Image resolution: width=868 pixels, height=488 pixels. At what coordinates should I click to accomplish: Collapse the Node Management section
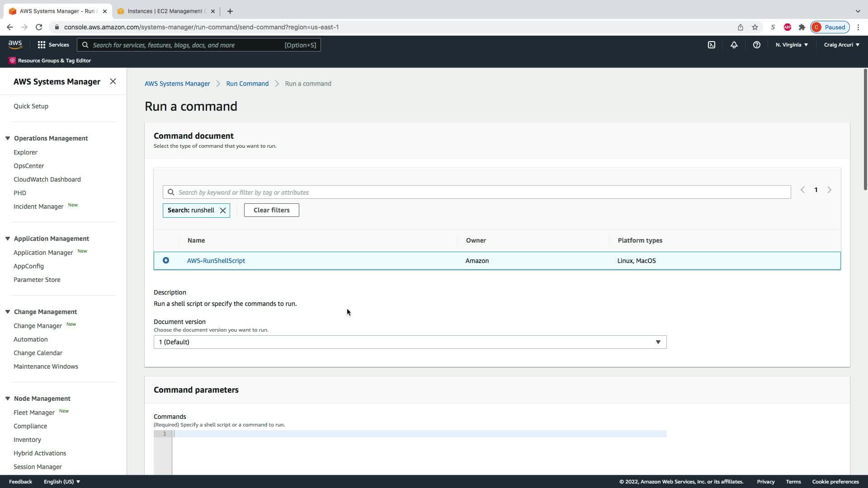(x=8, y=399)
